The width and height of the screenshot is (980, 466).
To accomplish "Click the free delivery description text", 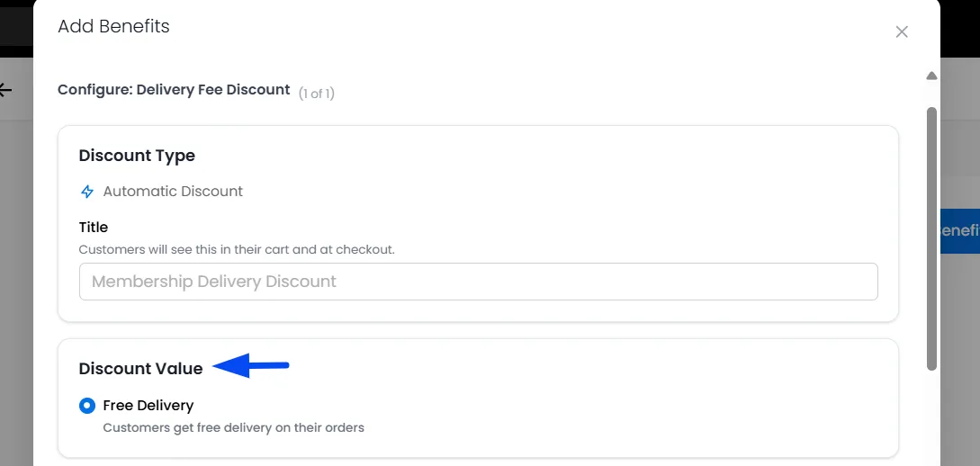I will (233, 428).
